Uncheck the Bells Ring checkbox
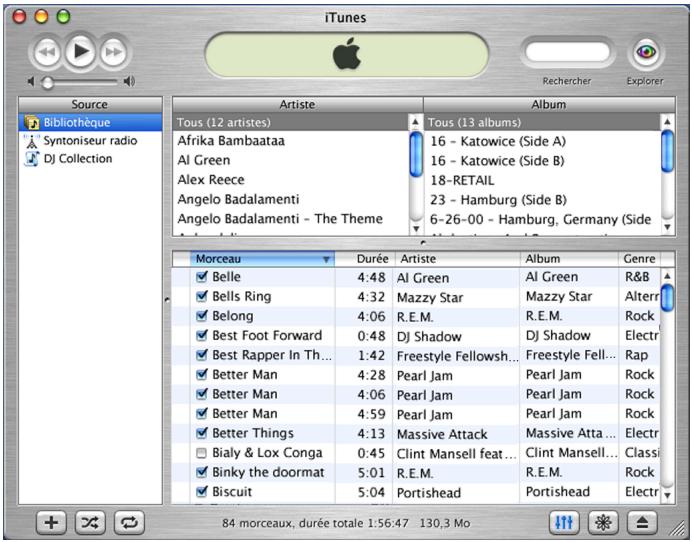Image resolution: width=692 pixels, height=542 pixels. pyautogui.click(x=201, y=296)
